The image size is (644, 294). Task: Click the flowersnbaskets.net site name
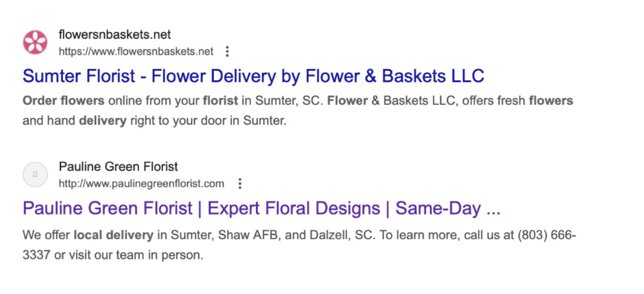coord(115,35)
